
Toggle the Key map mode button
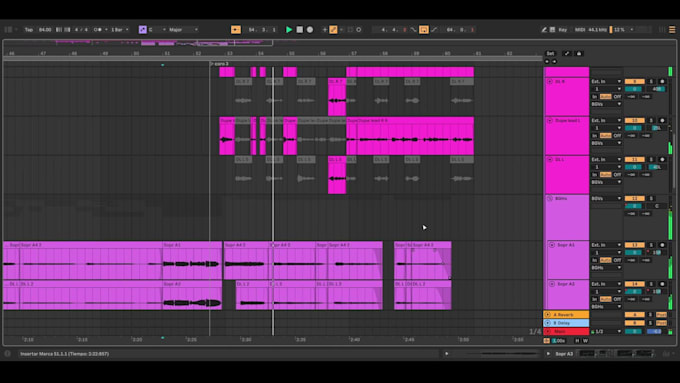(562, 29)
